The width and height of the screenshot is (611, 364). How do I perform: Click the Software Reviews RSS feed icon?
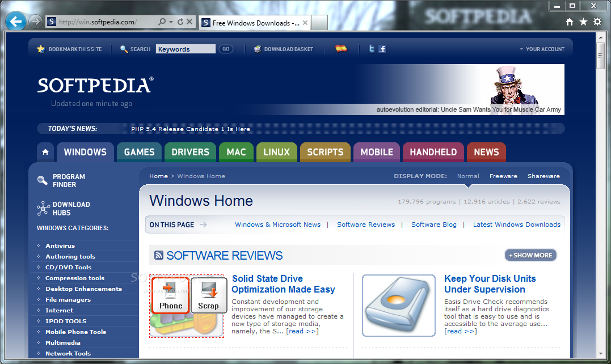click(159, 255)
